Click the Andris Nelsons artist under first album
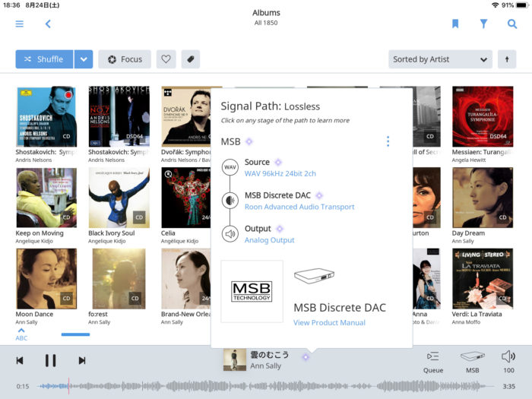 coord(33,160)
